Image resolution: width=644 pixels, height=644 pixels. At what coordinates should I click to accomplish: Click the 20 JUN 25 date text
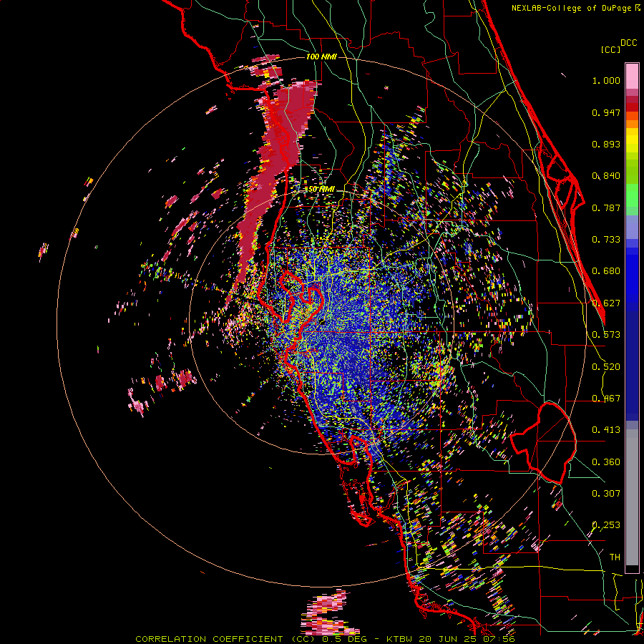pyautogui.click(x=449, y=639)
